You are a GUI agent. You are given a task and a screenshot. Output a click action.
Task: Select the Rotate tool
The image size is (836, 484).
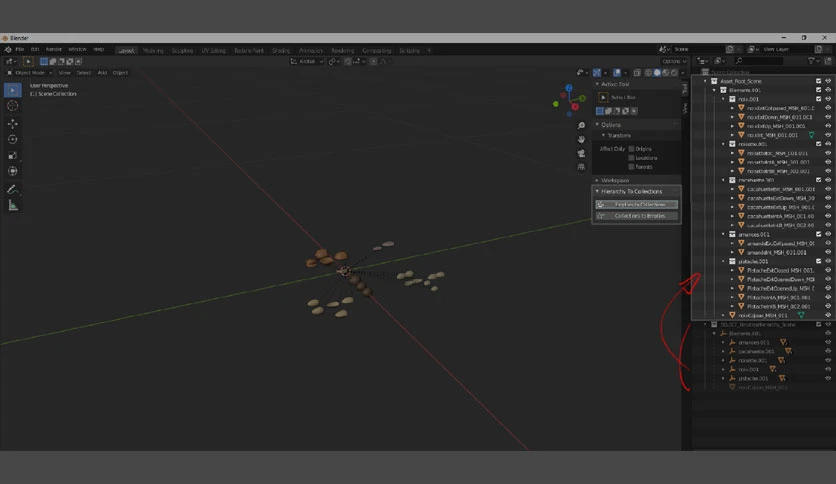pos(13,140)
